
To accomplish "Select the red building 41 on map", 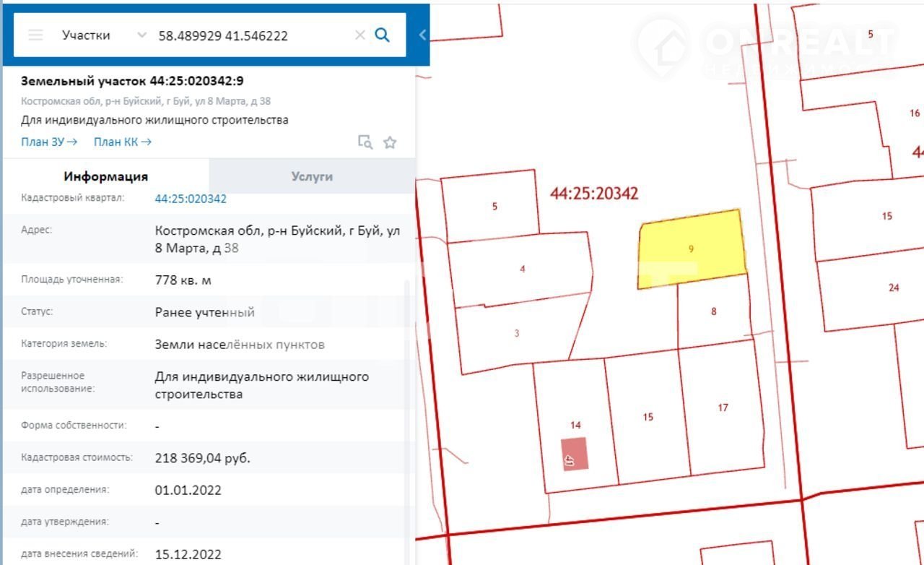I will coord(575,454).
